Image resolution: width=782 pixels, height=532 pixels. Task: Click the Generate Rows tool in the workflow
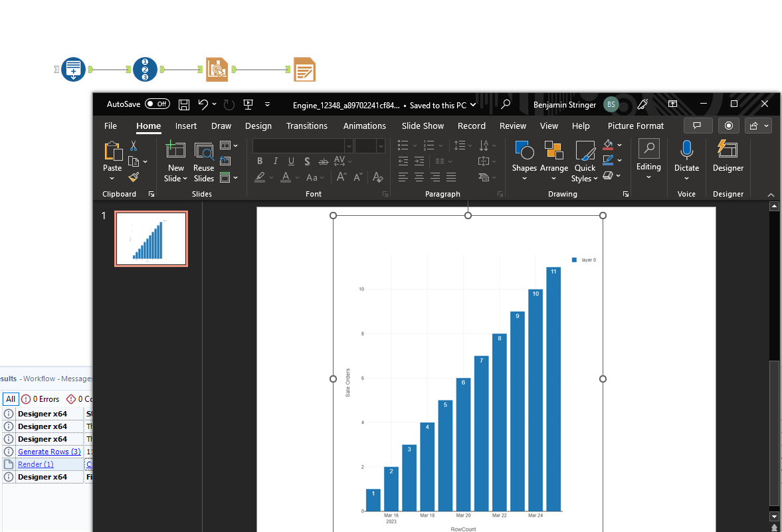[145, 69]
